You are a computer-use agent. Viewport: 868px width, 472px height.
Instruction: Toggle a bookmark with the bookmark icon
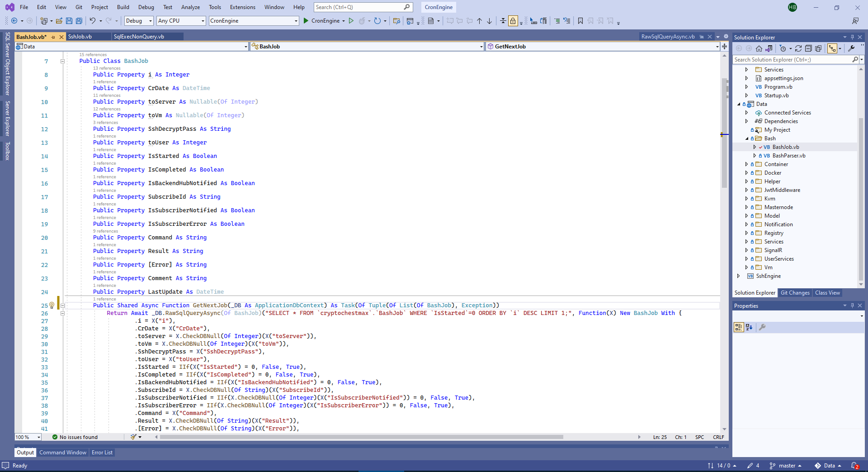580,21
